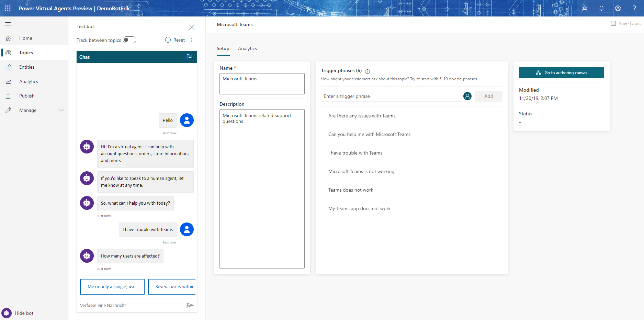
Task: Click the help question mark icon
Action: pyautogui.click(x=634, y=8)
